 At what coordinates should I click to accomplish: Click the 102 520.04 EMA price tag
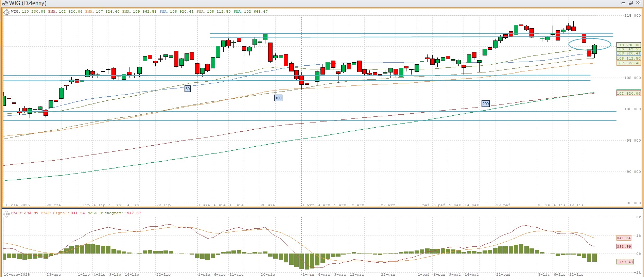pos(628,93)
